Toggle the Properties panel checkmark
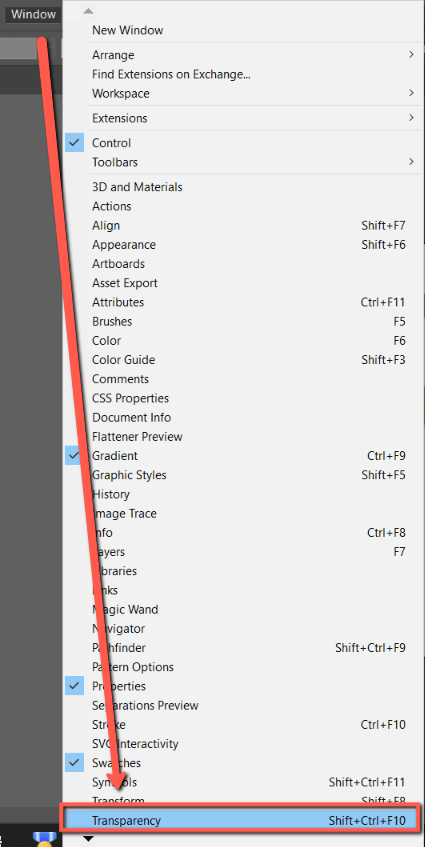This screenshot has width=425, height=847. click(75, 687)
